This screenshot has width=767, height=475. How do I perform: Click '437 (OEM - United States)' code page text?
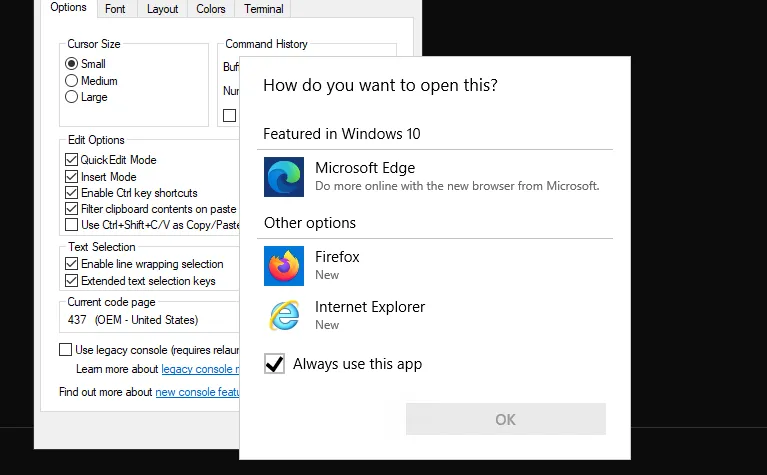click(133, 320)
